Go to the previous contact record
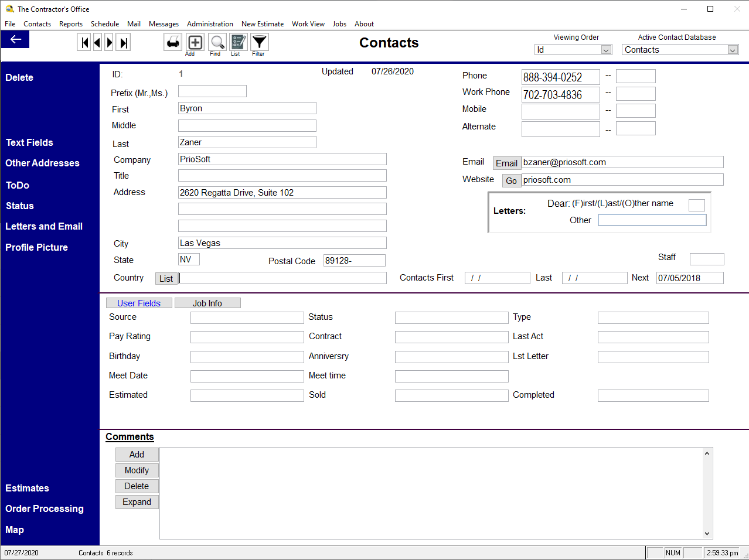The height and width of the screenshot is (560, 749). [x=97, y=42]
